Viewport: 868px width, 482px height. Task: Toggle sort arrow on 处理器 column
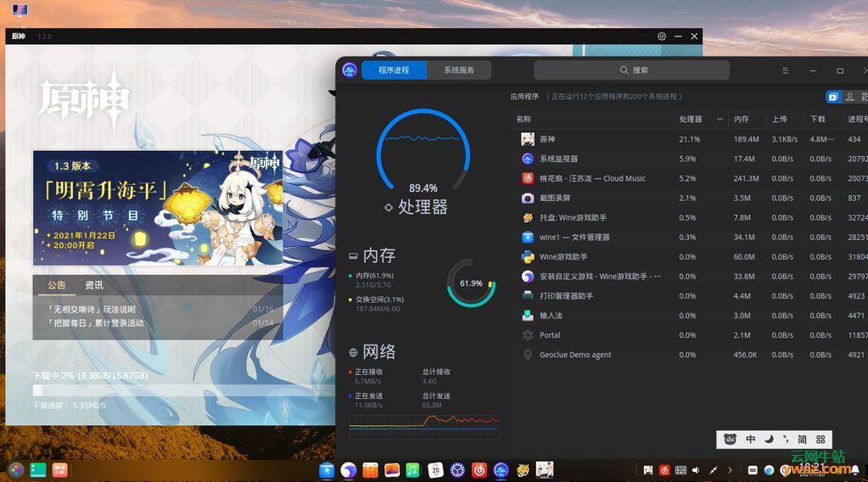(720, 119)
